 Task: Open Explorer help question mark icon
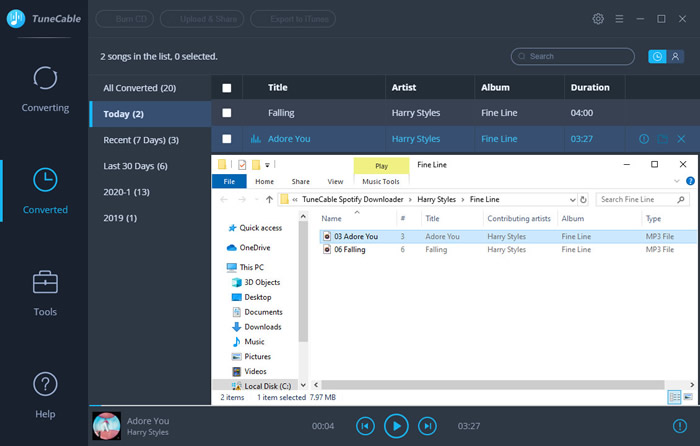pos(690,181)
